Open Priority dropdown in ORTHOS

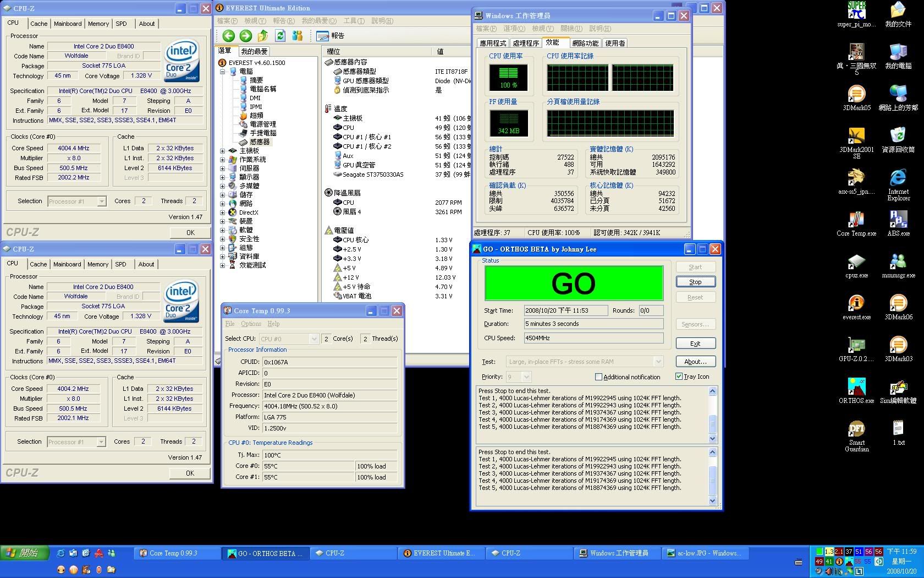[526, 377]
